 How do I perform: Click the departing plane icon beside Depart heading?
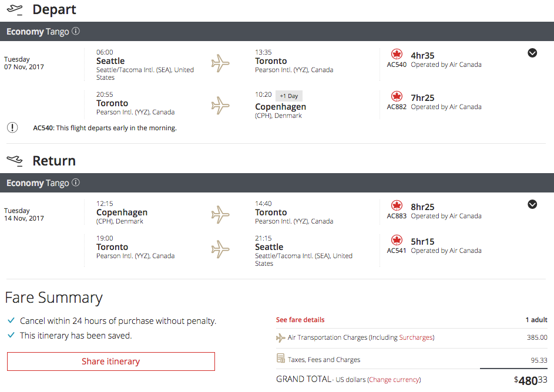(x=14, y=9)
